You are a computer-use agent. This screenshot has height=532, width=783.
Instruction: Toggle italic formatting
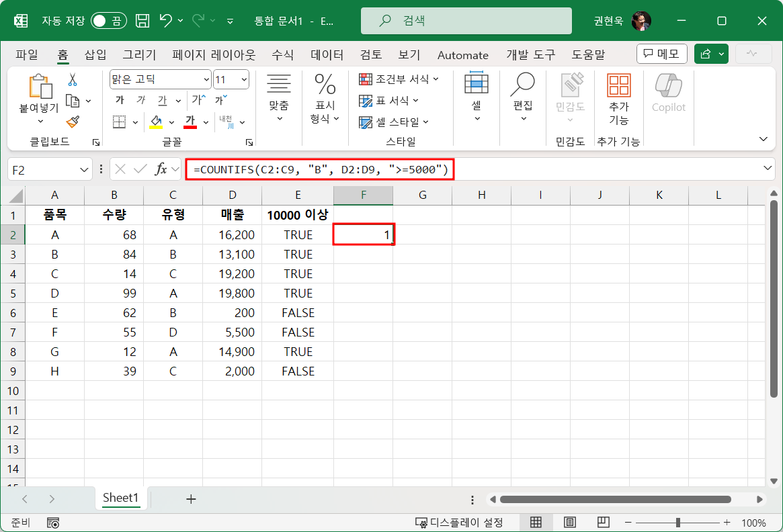[141, 100]
